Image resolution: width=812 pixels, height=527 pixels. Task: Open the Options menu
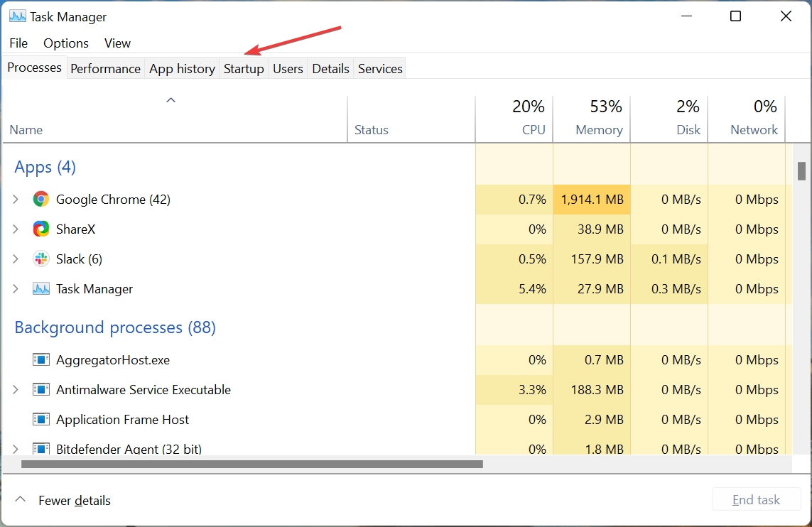point(66,43)
